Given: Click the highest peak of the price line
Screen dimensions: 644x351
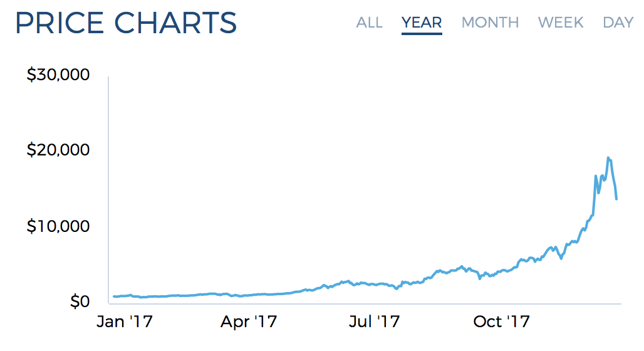Looking at the screenshot, I should 608,157.
